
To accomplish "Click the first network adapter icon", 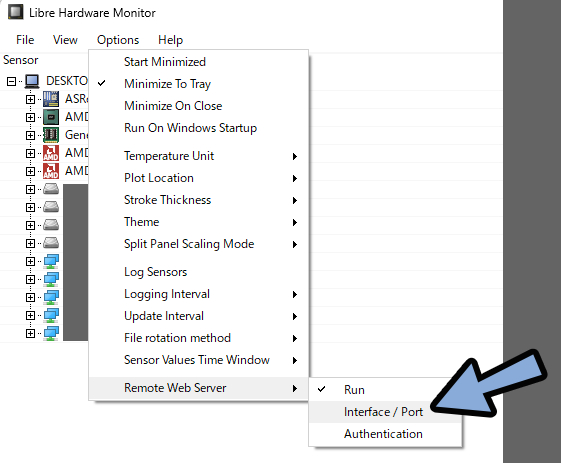I will click(51, 261).
